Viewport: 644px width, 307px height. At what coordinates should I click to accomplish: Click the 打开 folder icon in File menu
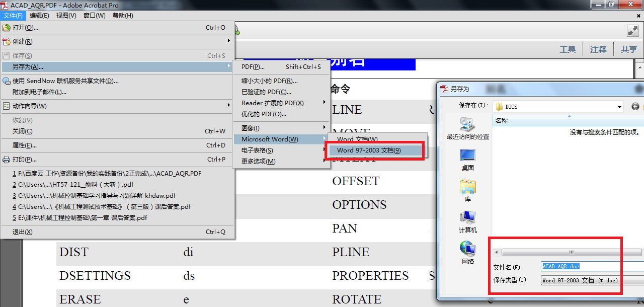[7, 28]
